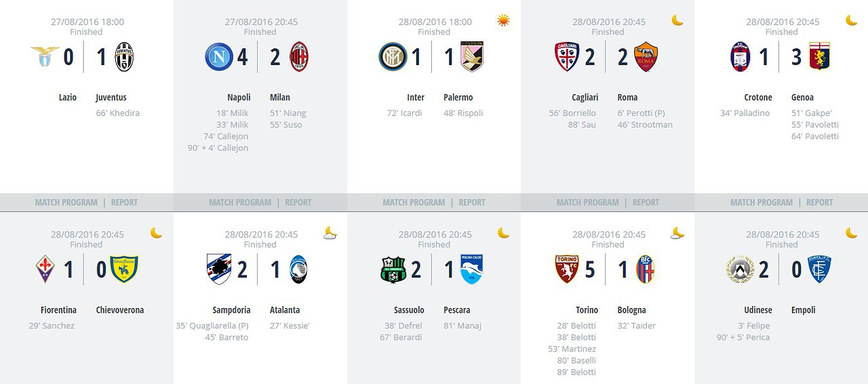Click sunny weather icon on Inter match
868x384 pixels.
[503, 20]
